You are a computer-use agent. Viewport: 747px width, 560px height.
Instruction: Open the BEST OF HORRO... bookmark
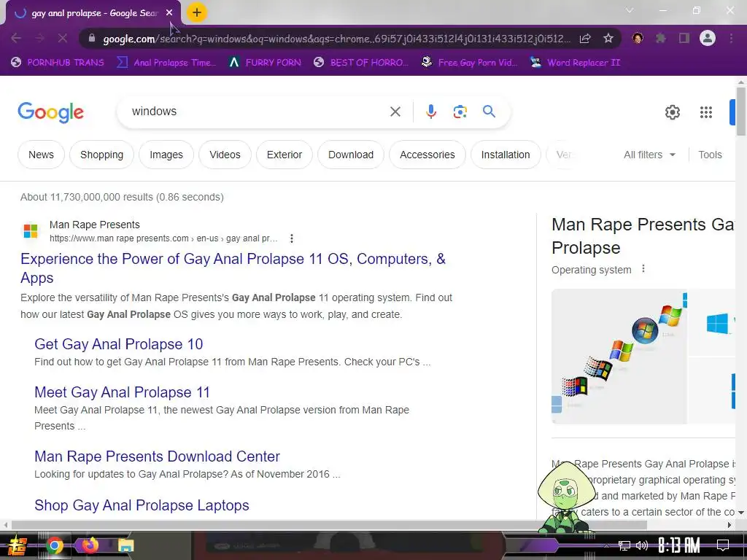(x=361, y=63)
